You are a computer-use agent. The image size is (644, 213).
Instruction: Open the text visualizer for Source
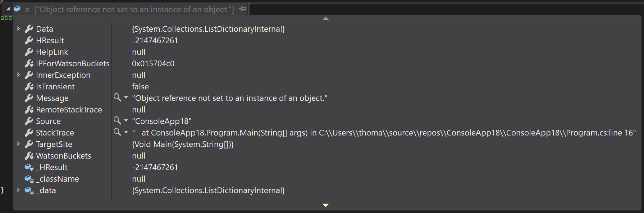[117, 121]
